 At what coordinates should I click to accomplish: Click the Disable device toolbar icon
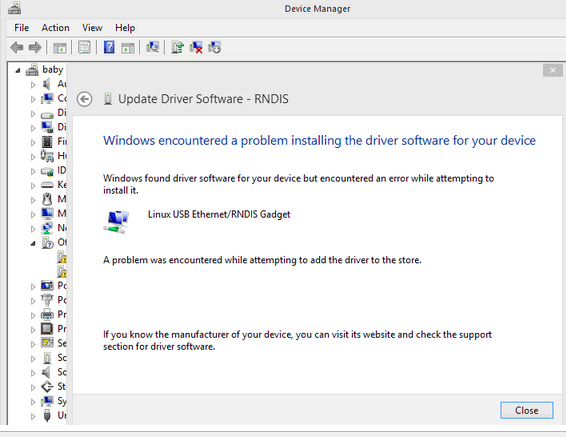[x=214, y=47]
